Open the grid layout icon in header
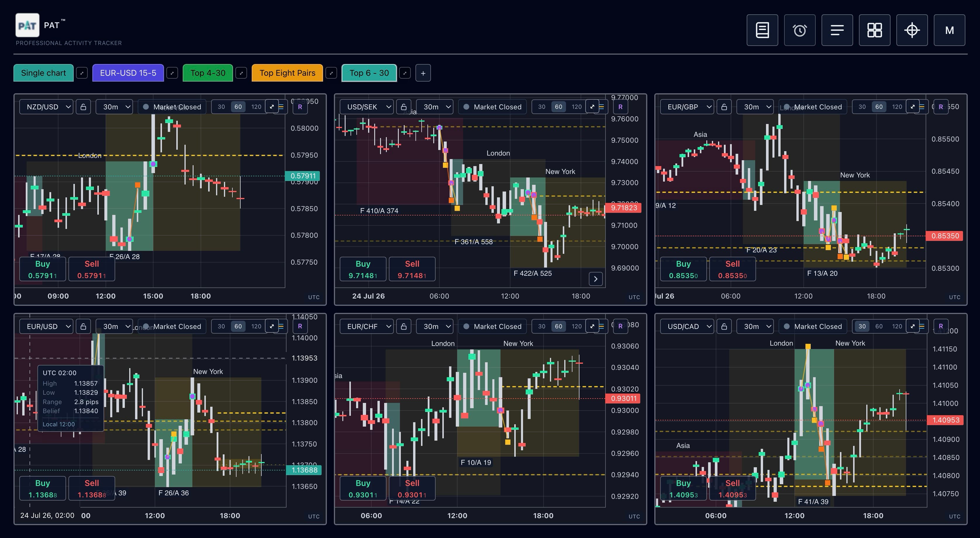Image resolution: width=980 pixels, height=538 pixels. (874, 30)
